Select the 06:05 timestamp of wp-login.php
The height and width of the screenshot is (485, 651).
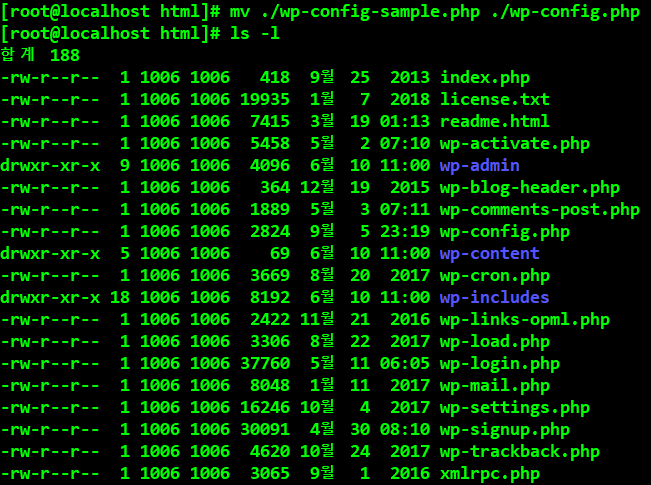coord(405,364)
